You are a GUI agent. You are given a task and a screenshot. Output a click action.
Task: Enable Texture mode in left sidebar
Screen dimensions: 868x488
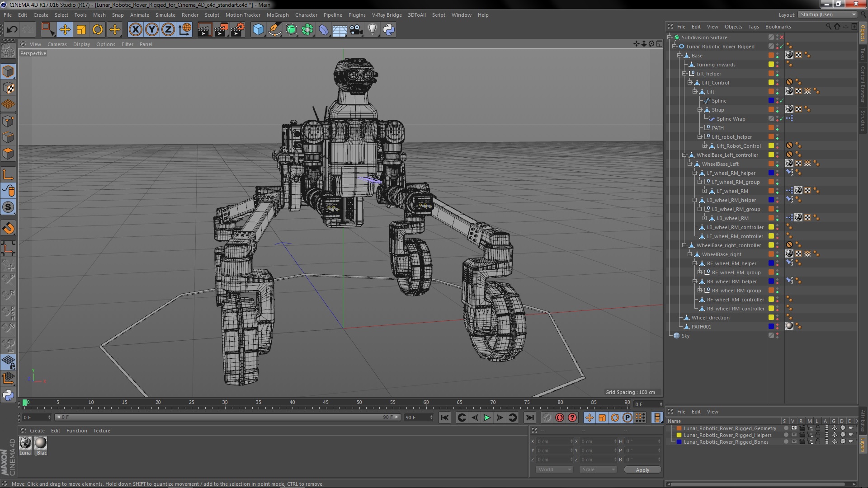(x=8, y=88)
